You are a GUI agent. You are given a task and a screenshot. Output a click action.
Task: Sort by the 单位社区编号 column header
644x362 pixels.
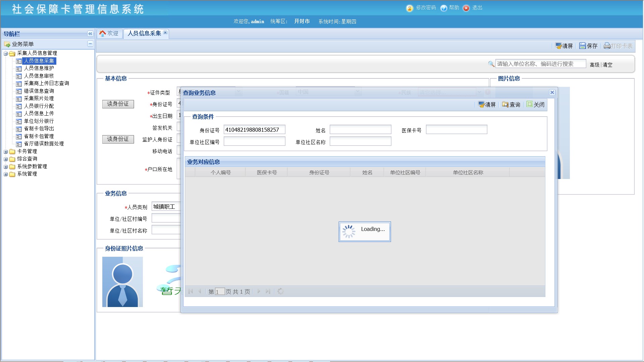click(x=405, y=172)
